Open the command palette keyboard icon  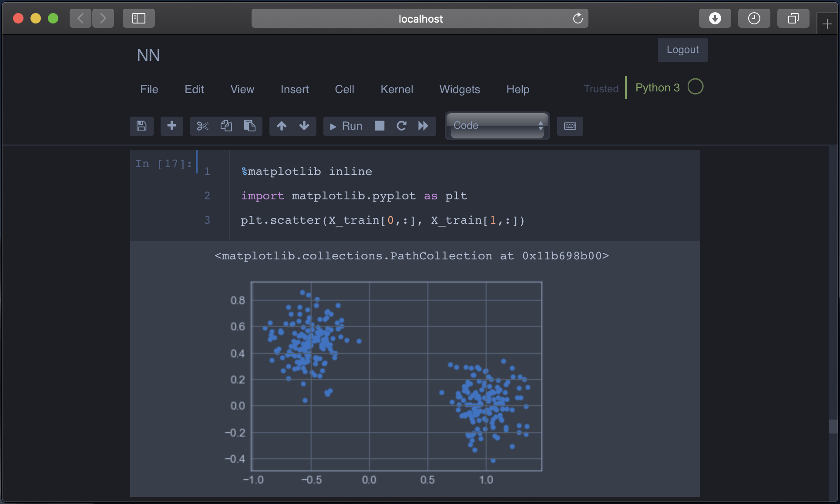click(570, 126)
